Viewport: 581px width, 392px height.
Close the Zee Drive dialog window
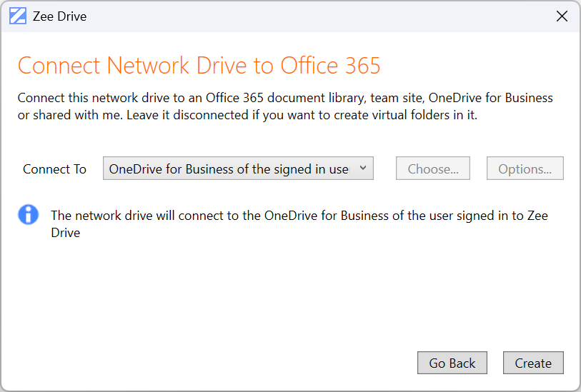click(x=562, y=16)
